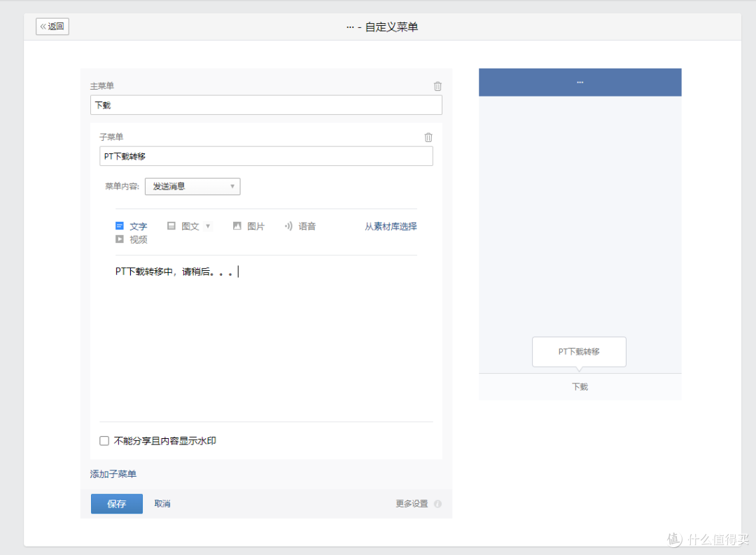Click the 取消 cancel link
This screenshot has height=555, width=756.
point(162,504)
